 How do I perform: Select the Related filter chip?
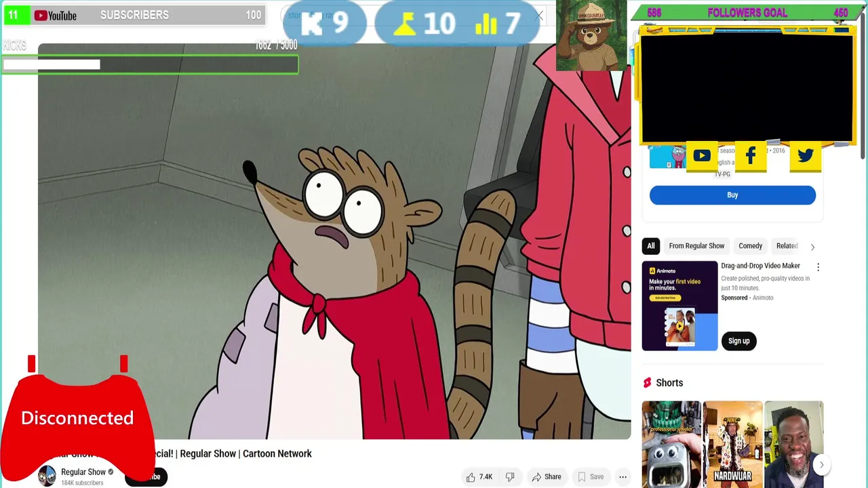[787, 246]
